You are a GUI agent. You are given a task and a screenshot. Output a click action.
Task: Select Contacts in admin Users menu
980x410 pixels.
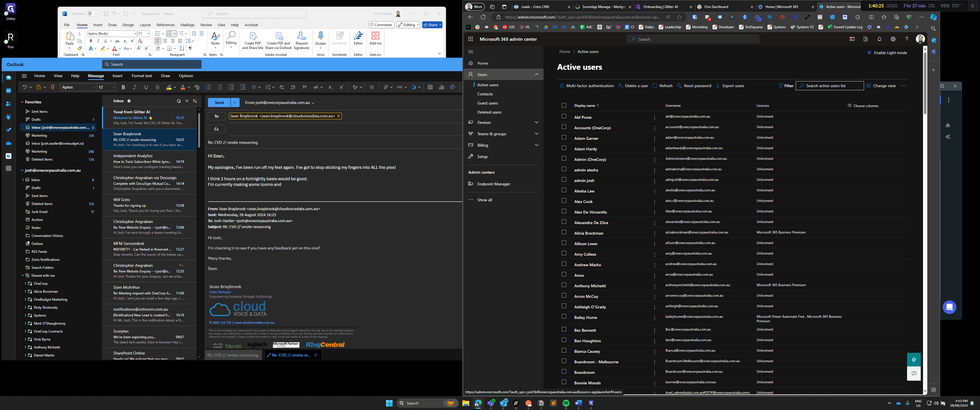coord(485,94)
